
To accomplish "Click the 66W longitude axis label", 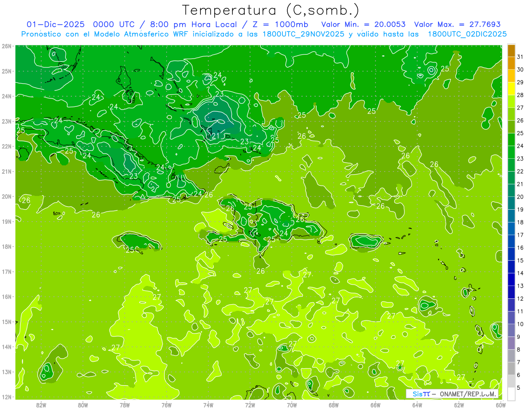I will pyautogui.click(x=376, y=405).
